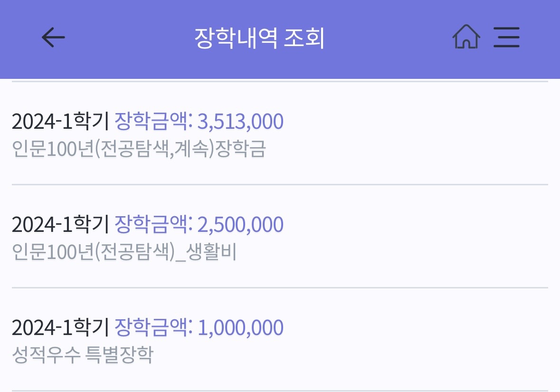The width and height of the screenshot is (560, 392).
Task: Click the 2,500,000 scholarship amount
Action: [x=240, y=225]
